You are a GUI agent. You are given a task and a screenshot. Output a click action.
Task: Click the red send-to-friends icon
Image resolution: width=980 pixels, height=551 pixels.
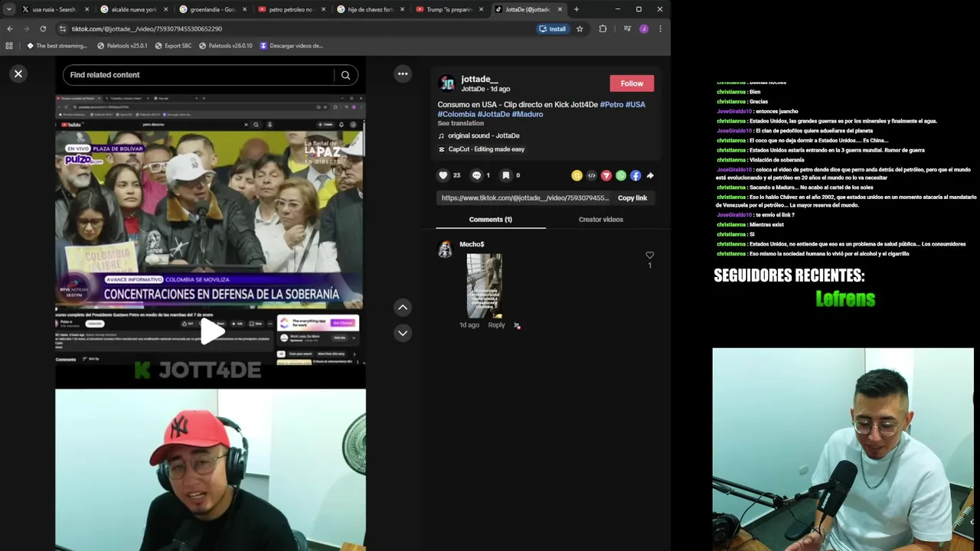tap(606, 175)
